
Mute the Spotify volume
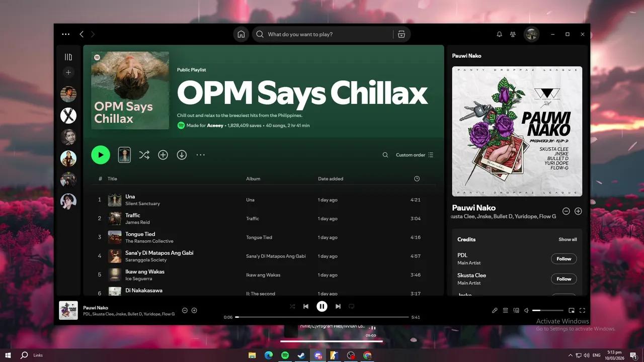tap(526, 310)
